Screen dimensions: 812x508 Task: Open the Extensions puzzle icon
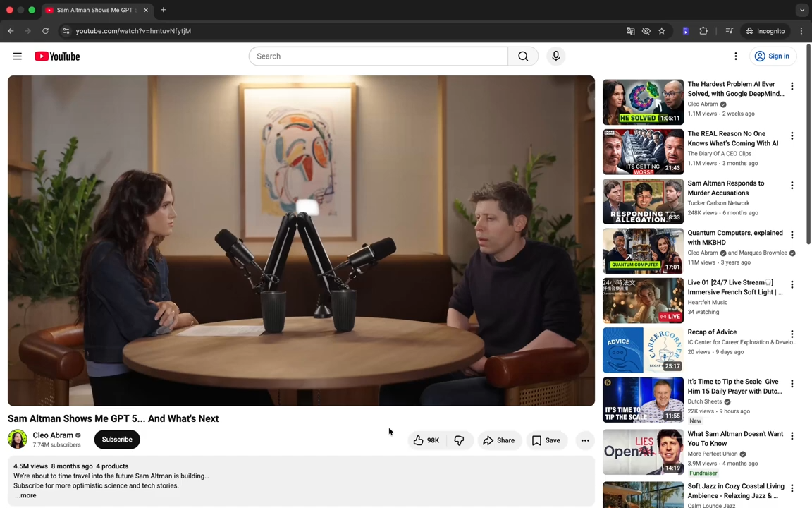click(x=703, y=31)
